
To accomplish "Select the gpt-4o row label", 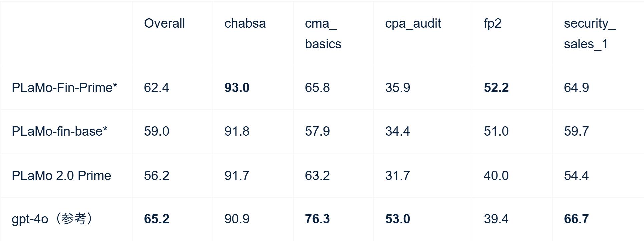I will 52,219.
